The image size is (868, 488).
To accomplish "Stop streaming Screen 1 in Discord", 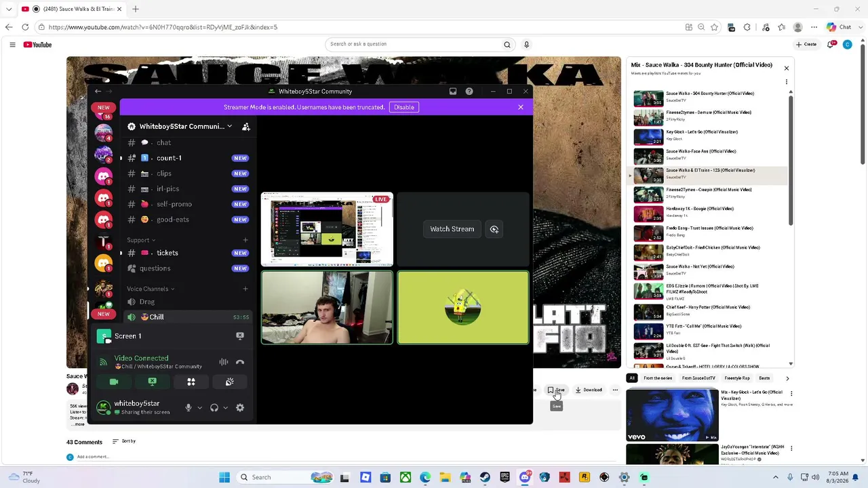I will click(x=239, y=335).
